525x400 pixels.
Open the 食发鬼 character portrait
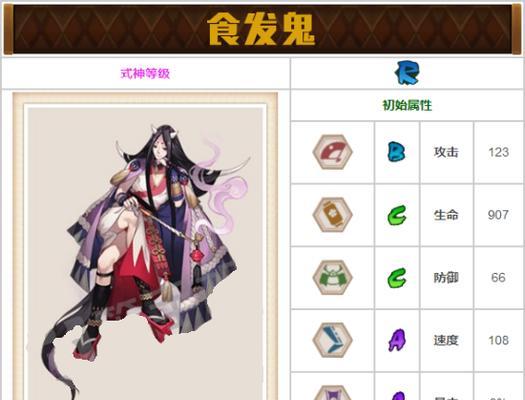[145, 246]
